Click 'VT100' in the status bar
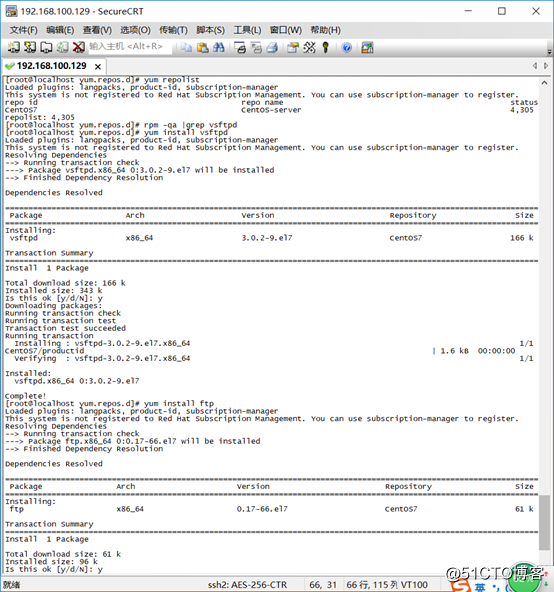The height and width of the screenshot is (592, 554). pyautogui.click(x=414, y=585)
